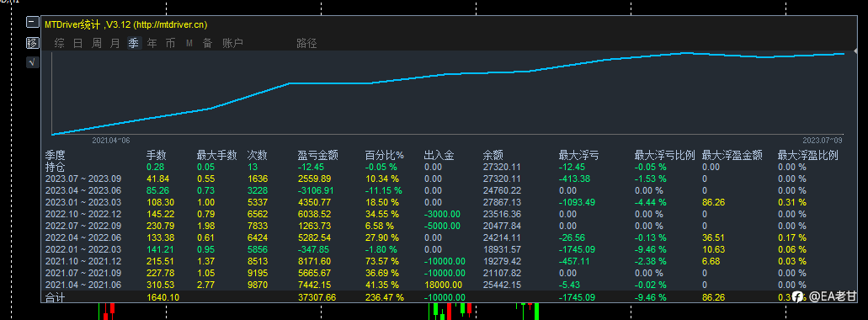
Task: Click the 出入金 column header
Action: (x=439, y=156)
